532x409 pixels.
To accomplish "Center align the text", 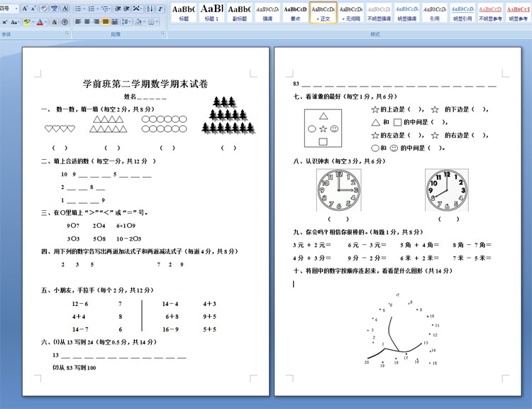I will point(87,22).
